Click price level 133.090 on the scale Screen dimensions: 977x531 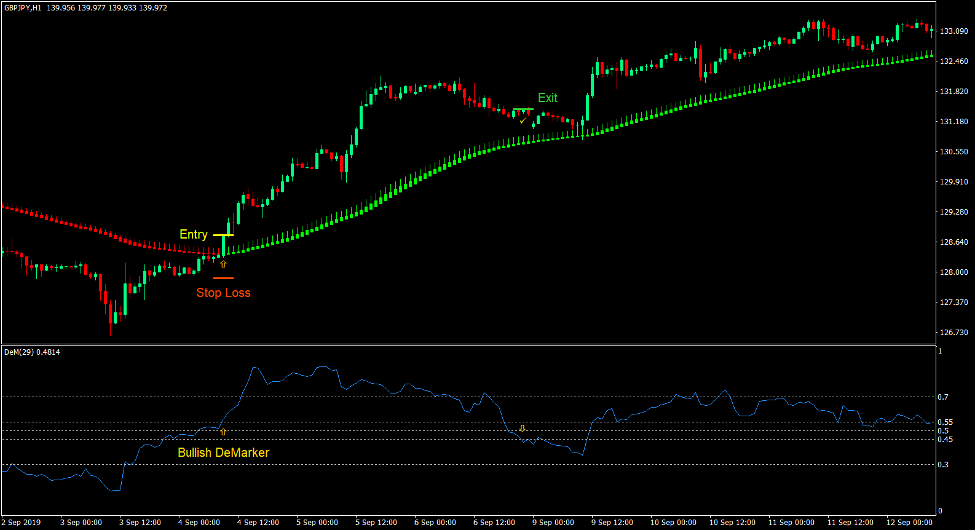coord(954,31)
